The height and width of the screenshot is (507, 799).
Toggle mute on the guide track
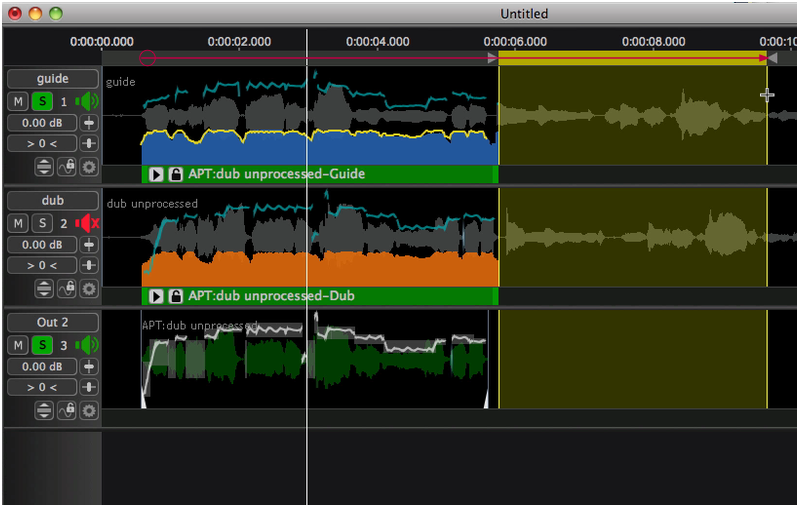[18, 101]
